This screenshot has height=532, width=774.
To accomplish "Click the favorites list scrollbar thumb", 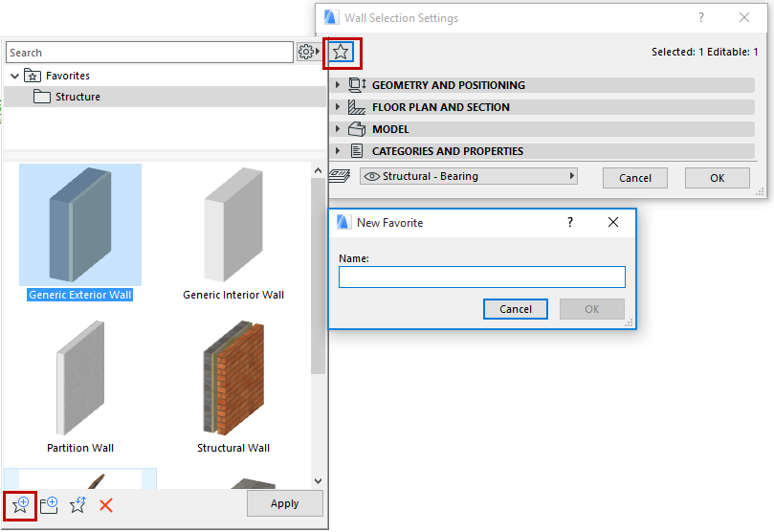I will click(318, 276).
